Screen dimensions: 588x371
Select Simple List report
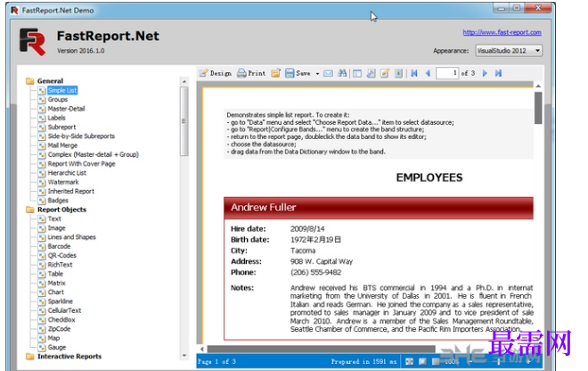click(62, 90)
